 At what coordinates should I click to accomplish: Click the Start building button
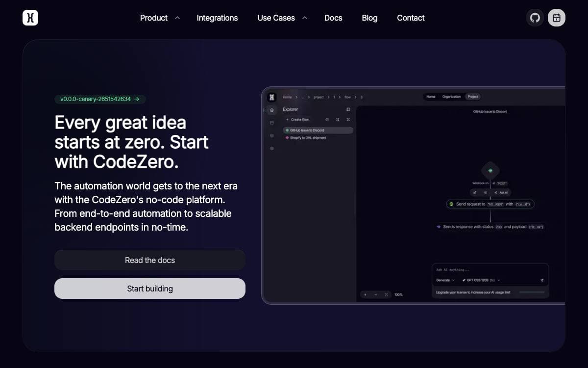click(150, 289)
